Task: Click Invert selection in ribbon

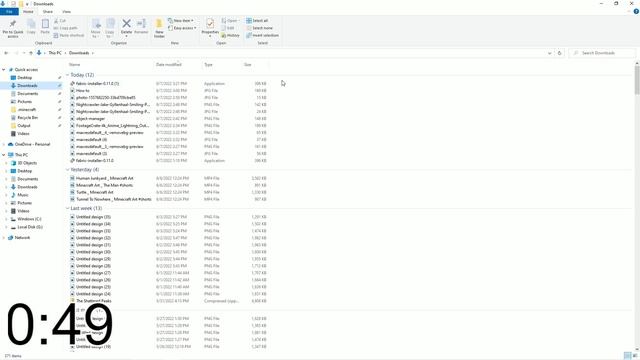Action: tap(262, 36)
